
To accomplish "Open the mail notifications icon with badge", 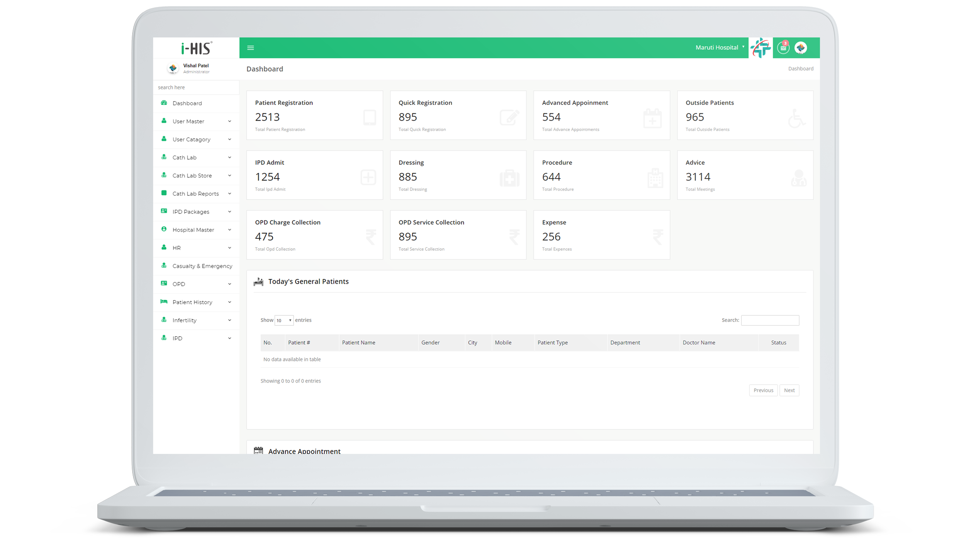I will tap(783, 48).
